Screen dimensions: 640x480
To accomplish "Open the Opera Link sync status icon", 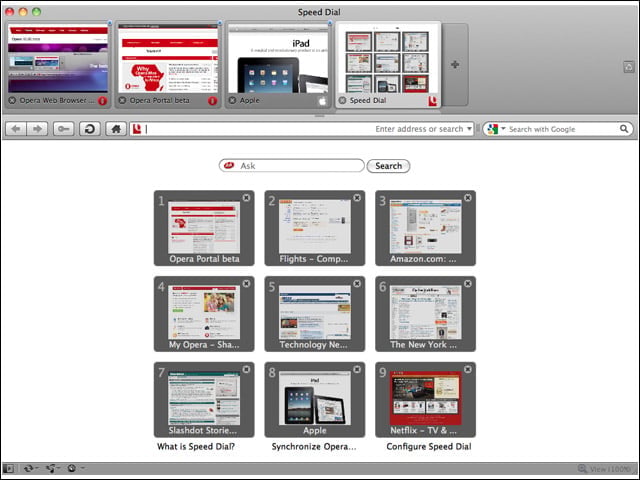I will (x=28, y=469).
